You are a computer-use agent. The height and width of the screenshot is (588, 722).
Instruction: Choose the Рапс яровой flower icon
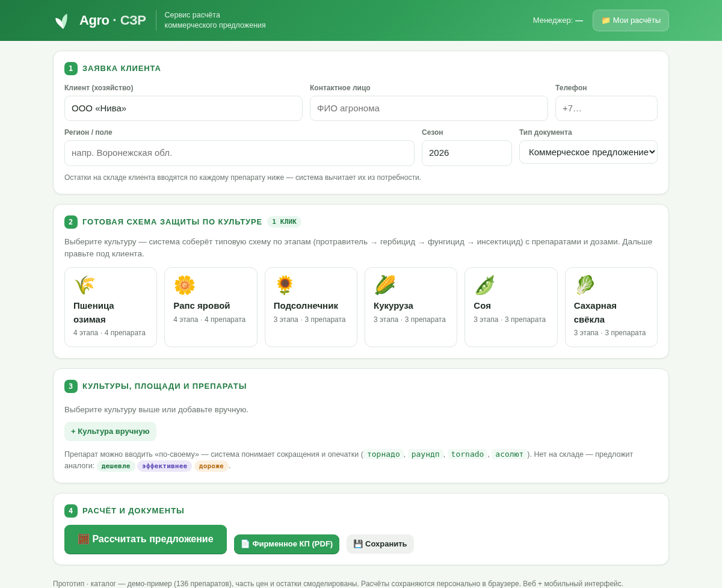pyautogui.click(x=185, y=285)
